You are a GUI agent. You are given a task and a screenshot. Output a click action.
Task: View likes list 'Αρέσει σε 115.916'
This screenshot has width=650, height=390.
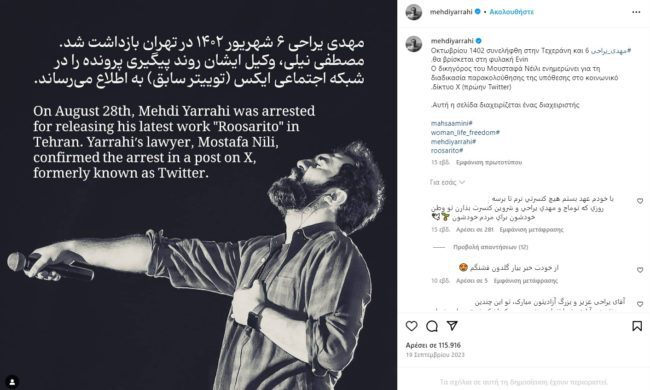click(433, 345)
